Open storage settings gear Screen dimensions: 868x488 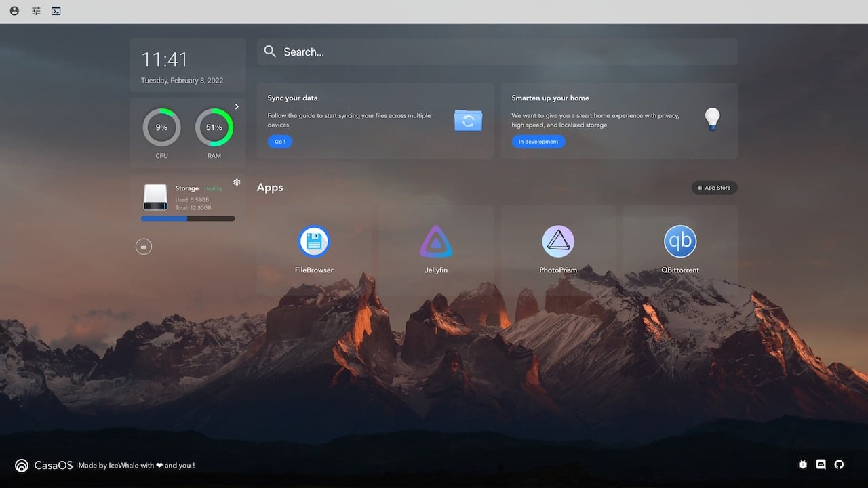pyautogui.click(x=237, y=182)
